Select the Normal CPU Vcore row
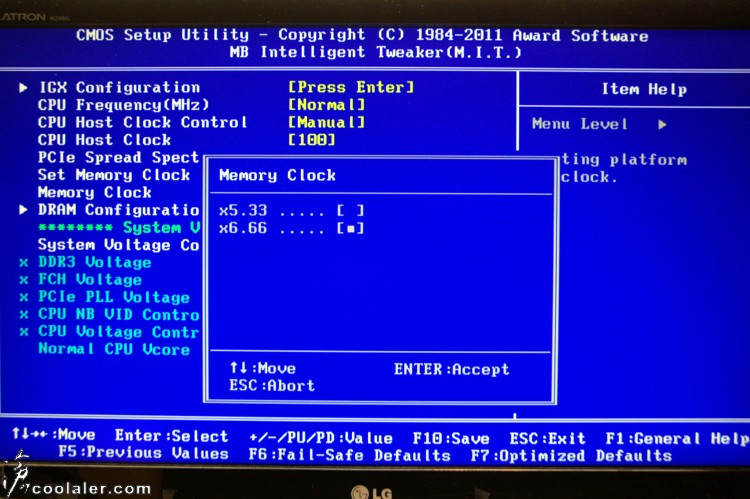The image size is (750, 499). [114, 349]
